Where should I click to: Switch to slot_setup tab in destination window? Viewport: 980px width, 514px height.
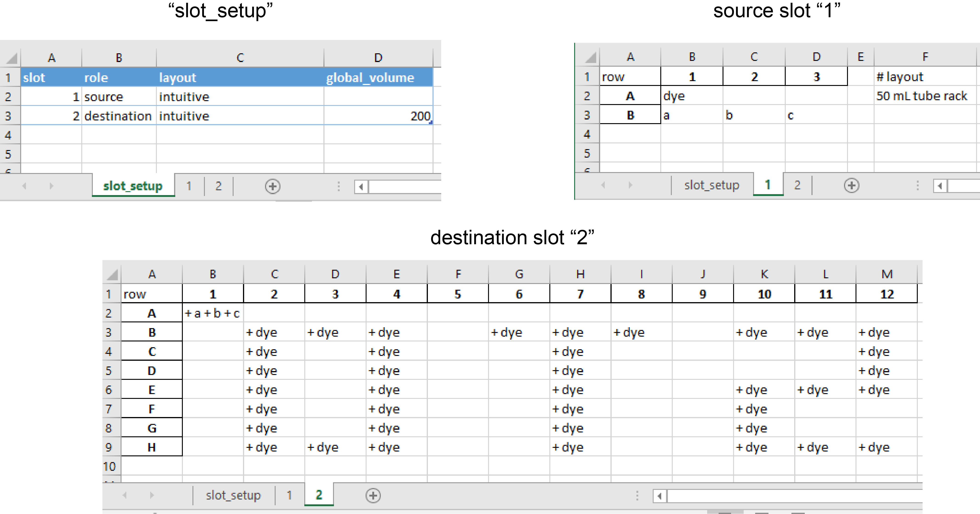[233, 495]
